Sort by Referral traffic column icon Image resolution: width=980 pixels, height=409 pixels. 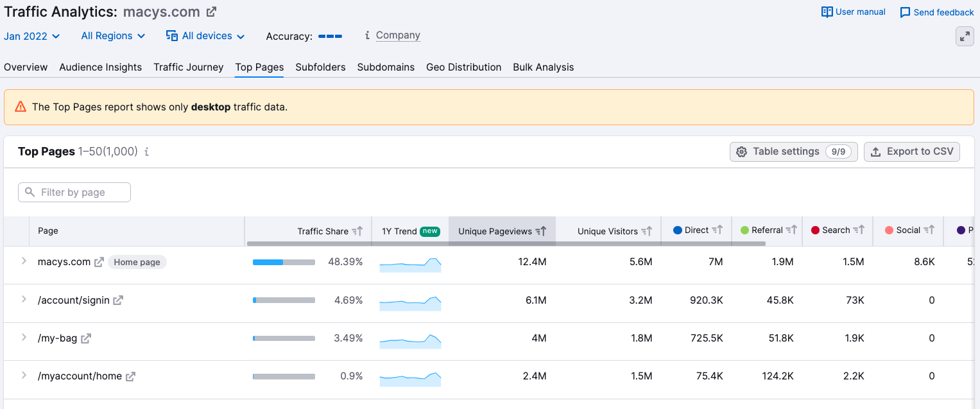tap(791, 230)
